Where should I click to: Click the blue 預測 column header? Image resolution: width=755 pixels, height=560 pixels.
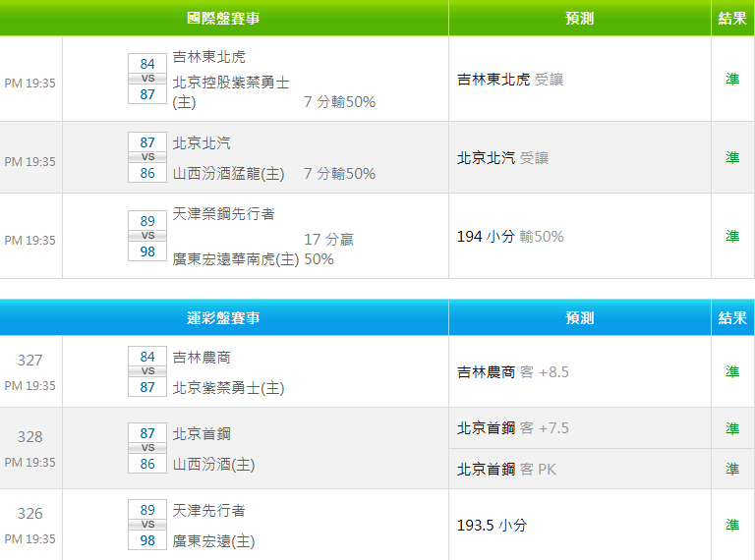579,318
